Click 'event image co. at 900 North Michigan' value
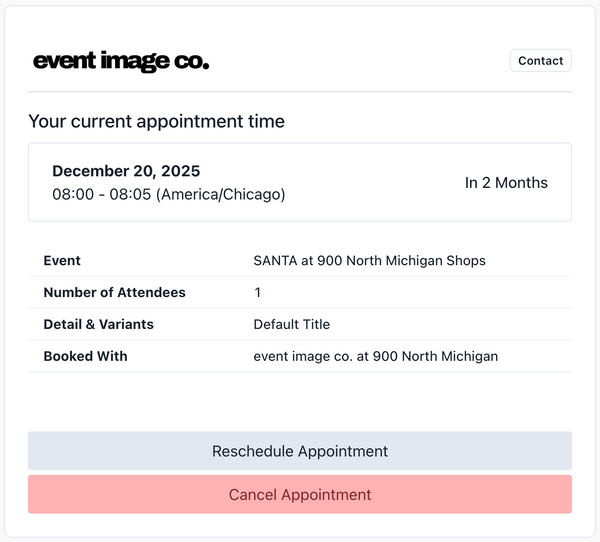600x542 pixels. click(x=375, y=356)
